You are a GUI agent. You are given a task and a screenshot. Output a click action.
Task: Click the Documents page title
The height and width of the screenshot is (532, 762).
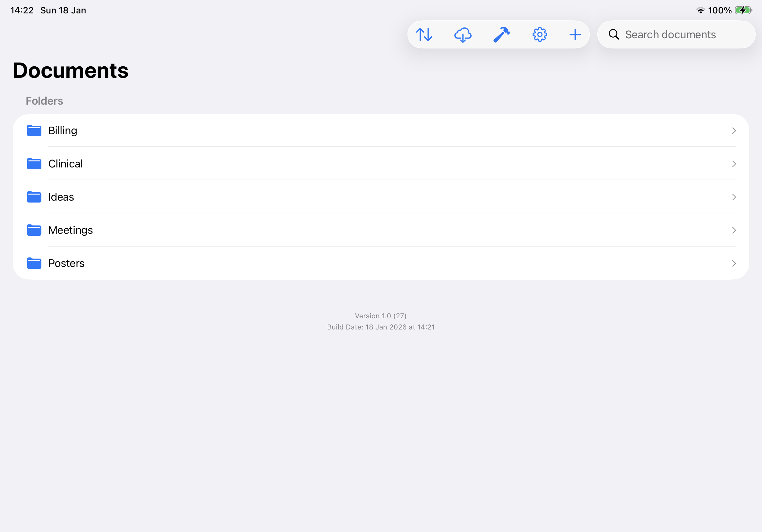tap(70, 70)
